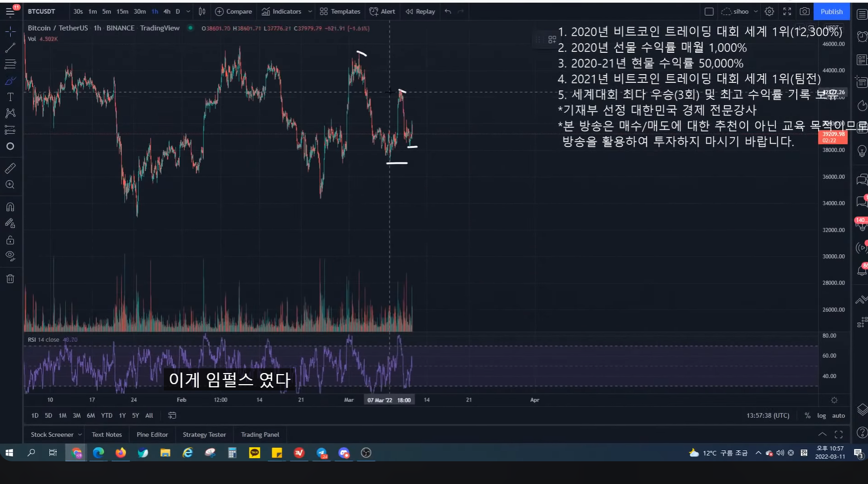Open the hotlists flame panel
868x484 pixels.
(x=862, y=106)
